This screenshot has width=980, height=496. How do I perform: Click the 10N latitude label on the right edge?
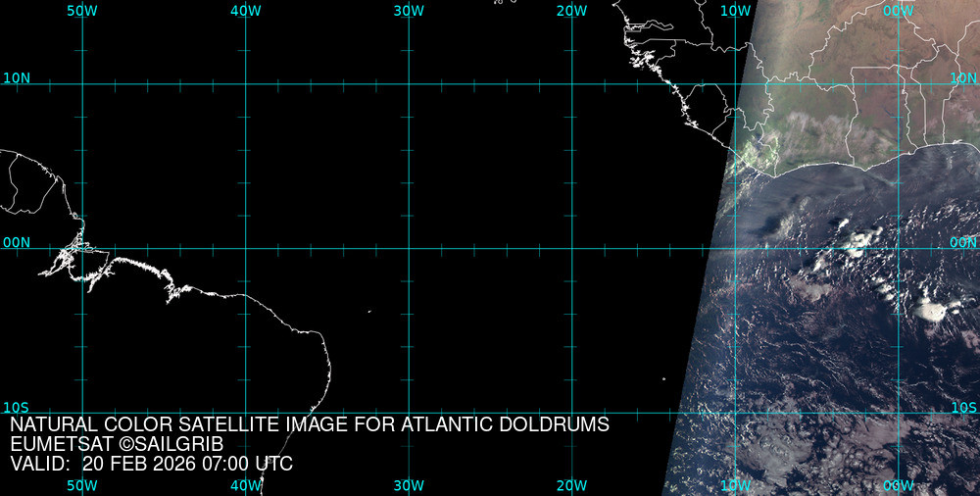963,77
